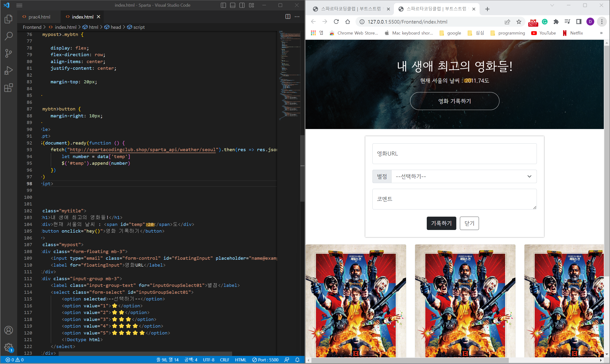The height and width of the screenshot is (364, 610).
Task: Open html element in breadcrumb
Action: pos(91,27)
